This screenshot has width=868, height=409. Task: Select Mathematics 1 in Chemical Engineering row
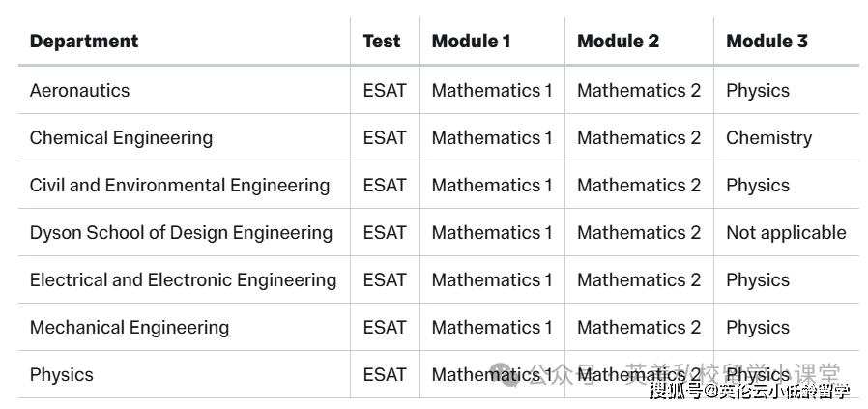click(492, 138)
